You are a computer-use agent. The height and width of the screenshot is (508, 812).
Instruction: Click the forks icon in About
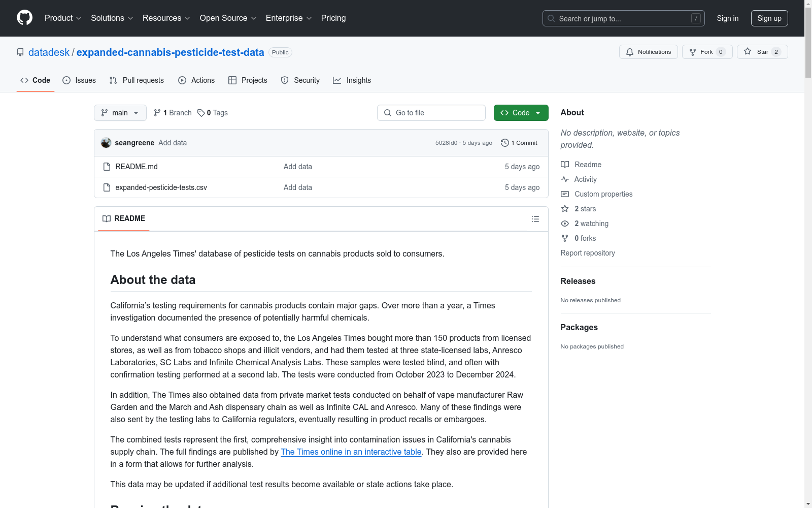coord(565,238)
